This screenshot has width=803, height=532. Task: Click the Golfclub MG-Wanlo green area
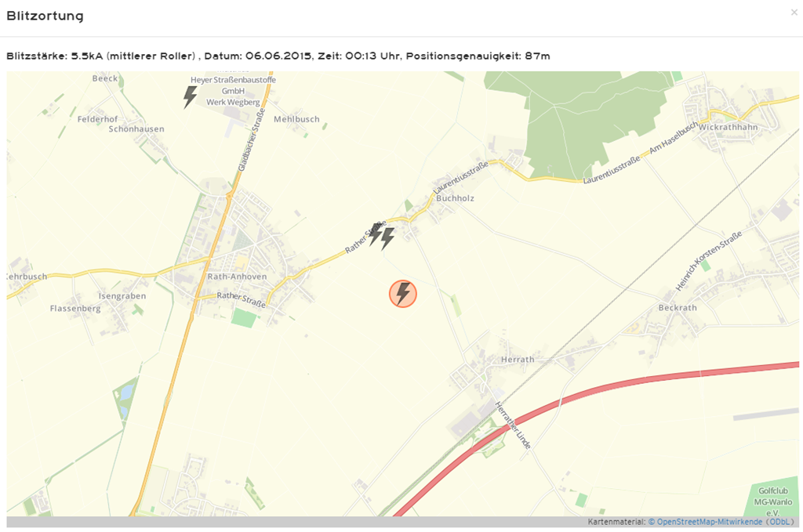772,499
